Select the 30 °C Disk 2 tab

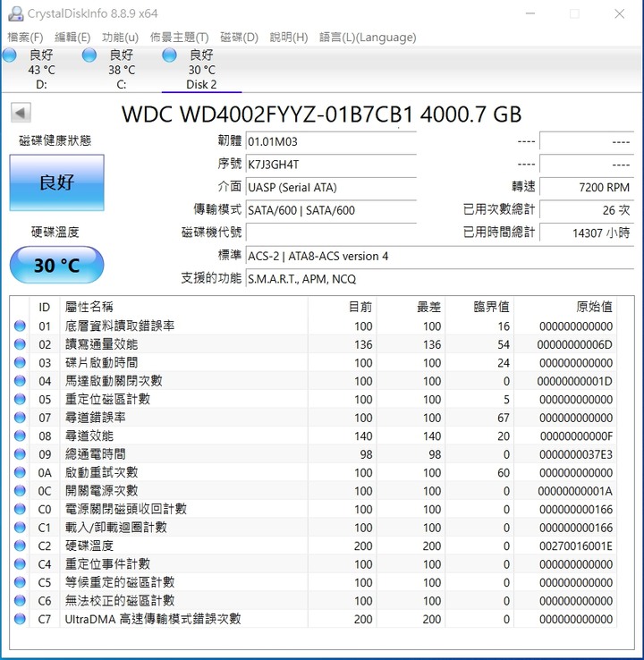click(201, 70)
